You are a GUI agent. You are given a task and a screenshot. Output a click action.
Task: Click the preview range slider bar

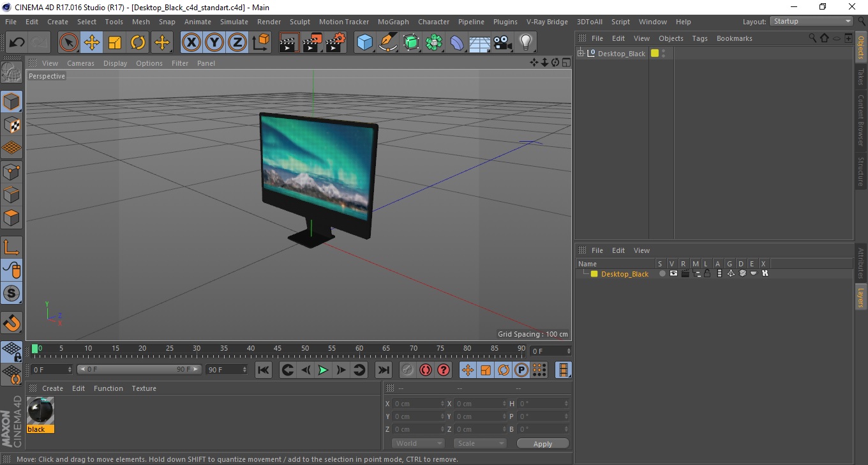139,370
